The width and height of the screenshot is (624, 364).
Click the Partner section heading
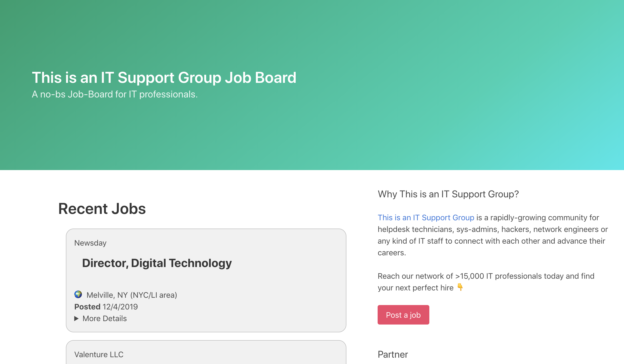[393, 354]
